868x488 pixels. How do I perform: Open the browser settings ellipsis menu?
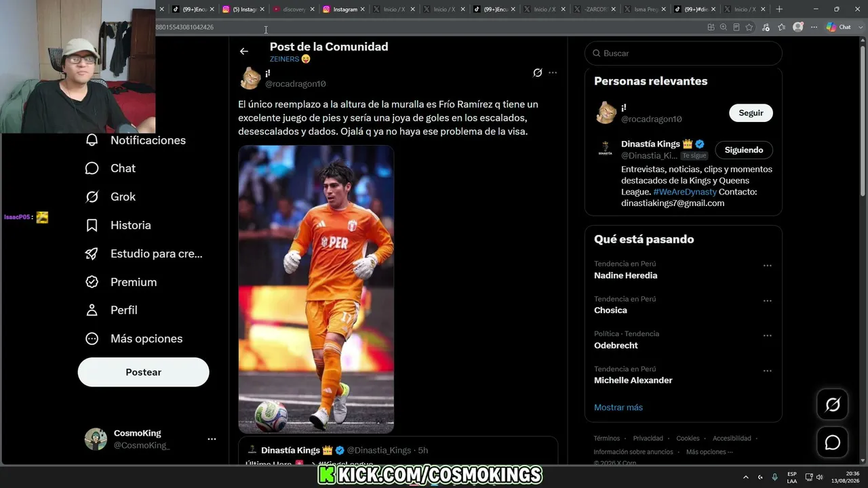pos(814,27)
